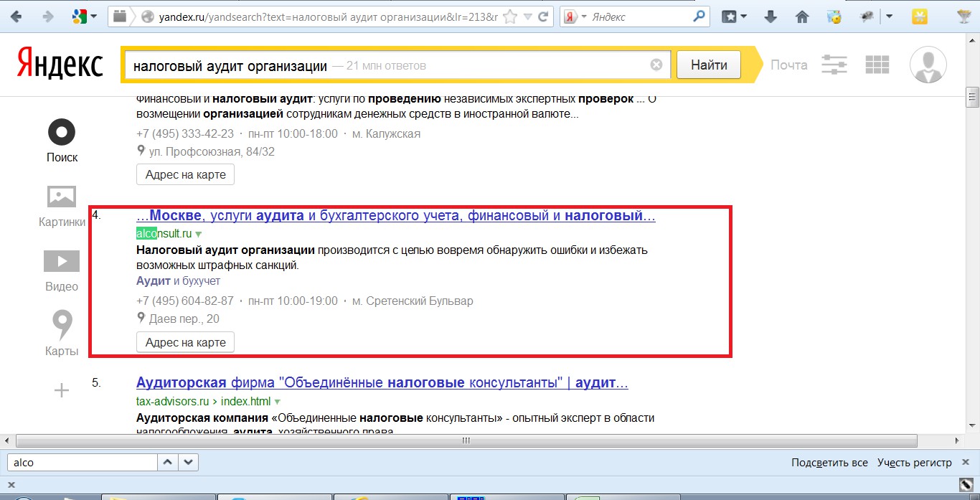Open the URL history dropdown arrow
The image size is (980, 500).
[527, 16]
